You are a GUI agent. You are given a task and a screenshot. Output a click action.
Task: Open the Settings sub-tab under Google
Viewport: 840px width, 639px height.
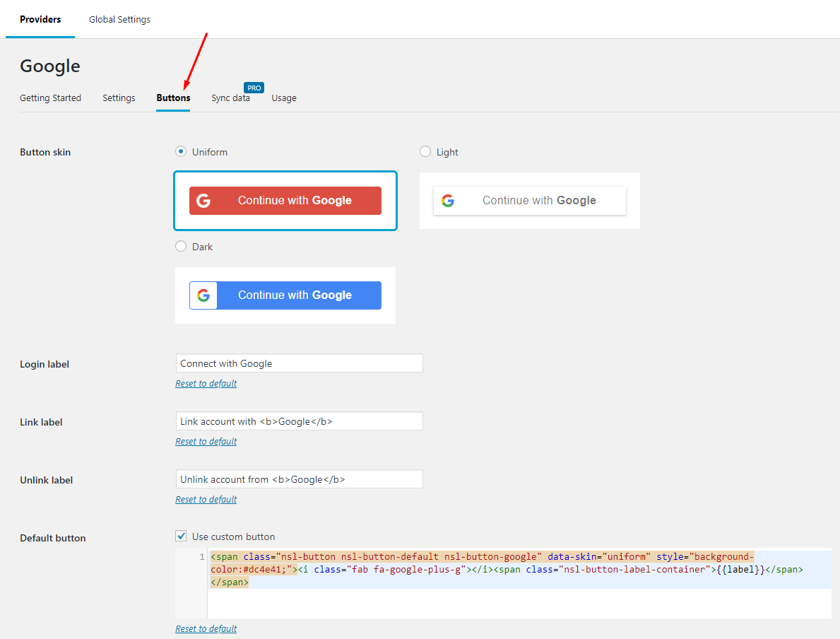pyautogui.click(x=119, y=98)
